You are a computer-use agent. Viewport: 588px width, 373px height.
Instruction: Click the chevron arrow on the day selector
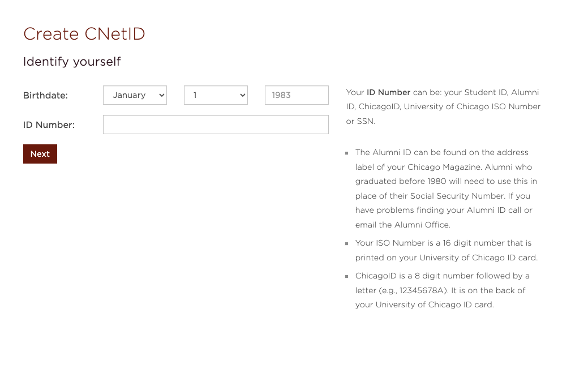point(243,95)
